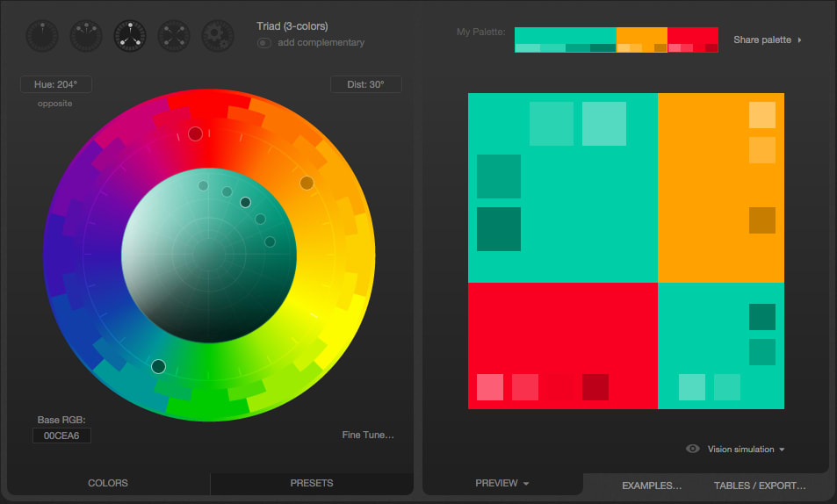
Task: Click the Vision simulation eye icon
Action: point(692,449)
